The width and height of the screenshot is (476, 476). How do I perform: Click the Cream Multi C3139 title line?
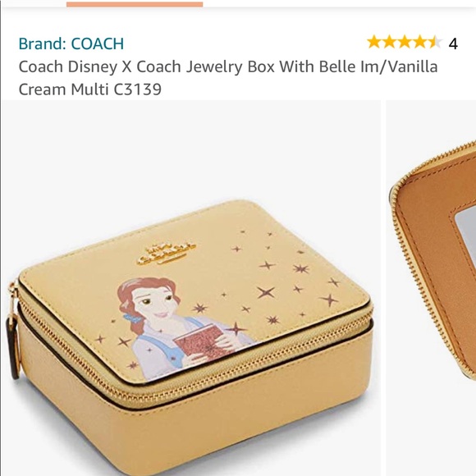click(x=89, y=89)
